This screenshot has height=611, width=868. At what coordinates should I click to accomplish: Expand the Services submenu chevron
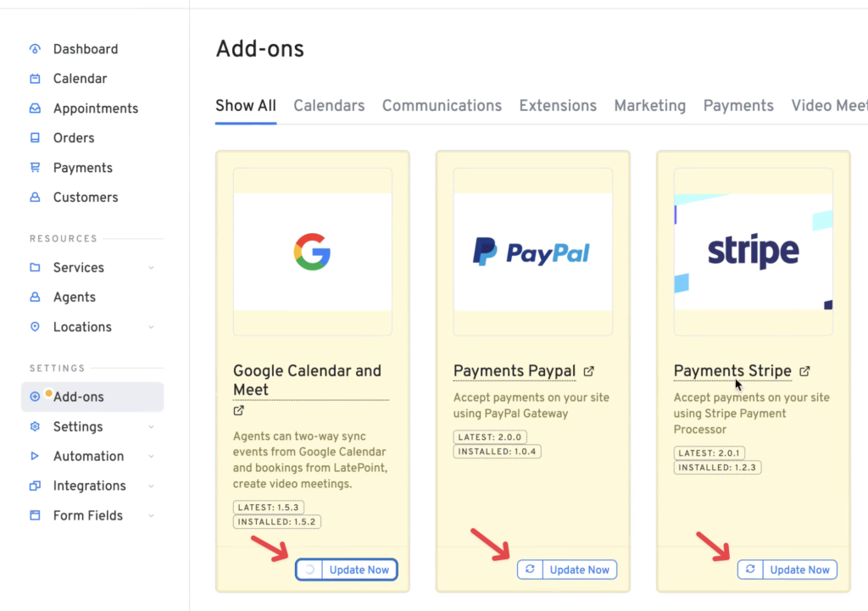coord(151,268)
